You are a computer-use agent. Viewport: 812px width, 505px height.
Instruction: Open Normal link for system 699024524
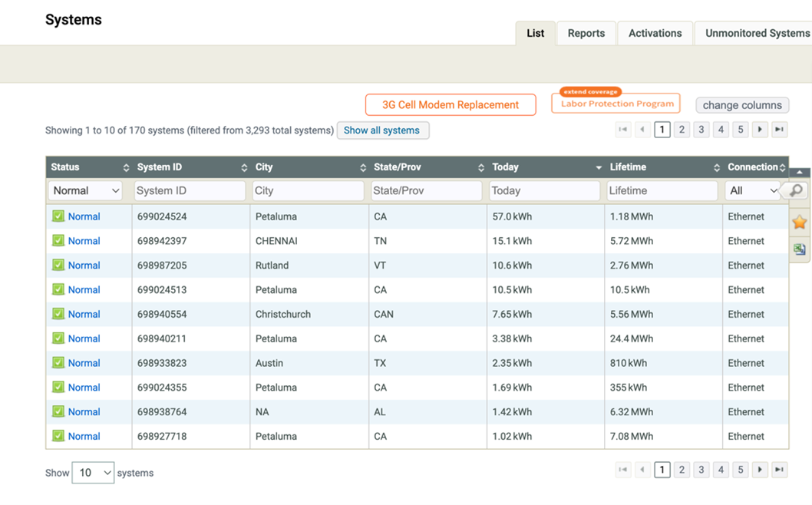(84, 216)
